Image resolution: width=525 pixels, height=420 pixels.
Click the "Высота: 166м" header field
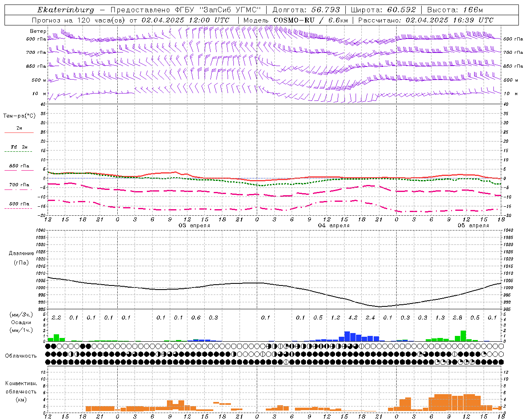click(455, 10)
